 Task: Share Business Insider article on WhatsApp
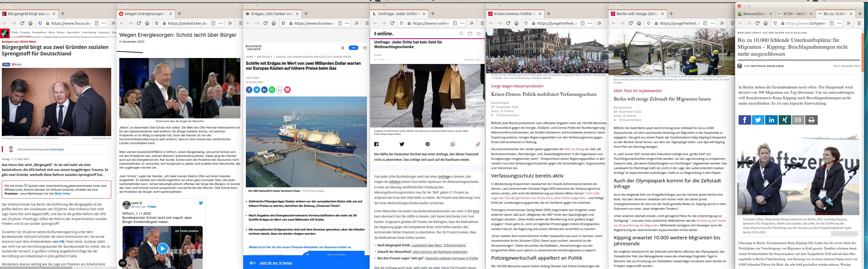(x=272, y=89)
